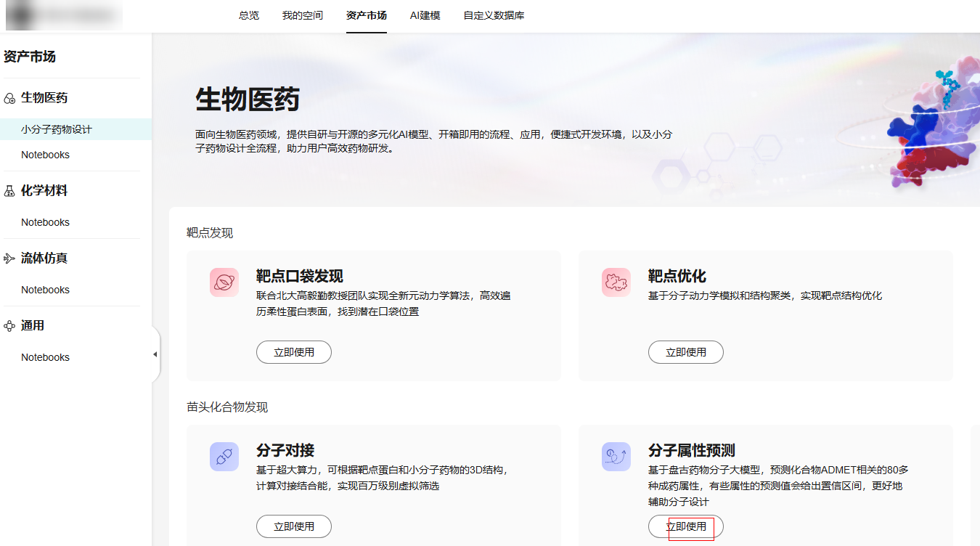Open Notebooks under 流体仿真
Screen dimensions: 980x546
tap(46, 290)
